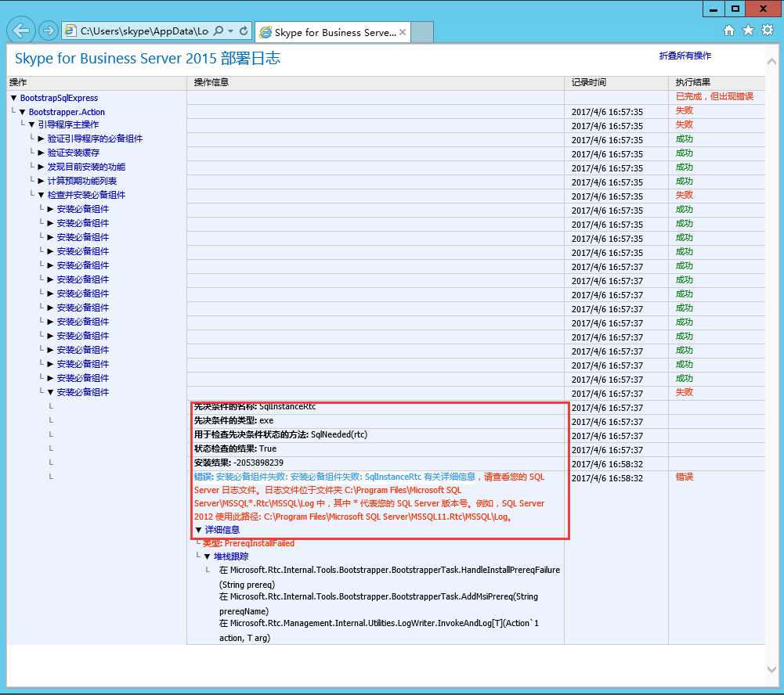This screenshot has height=695, width=784.
Task: Click the 验证安装缓存 link
Action: pyautogui.click(x=74, y=153)
